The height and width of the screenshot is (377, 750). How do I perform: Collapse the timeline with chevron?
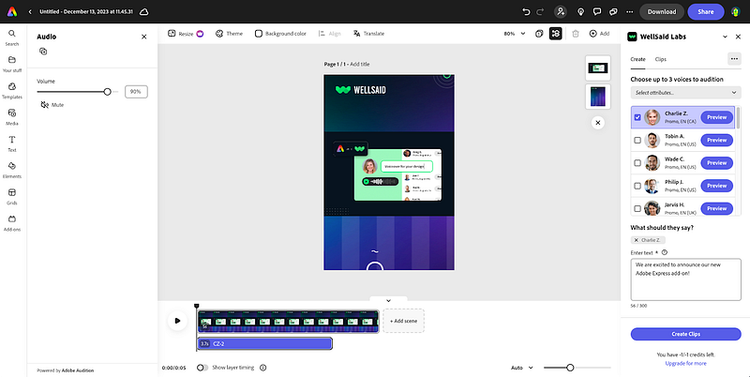click(x=388, y=300)
